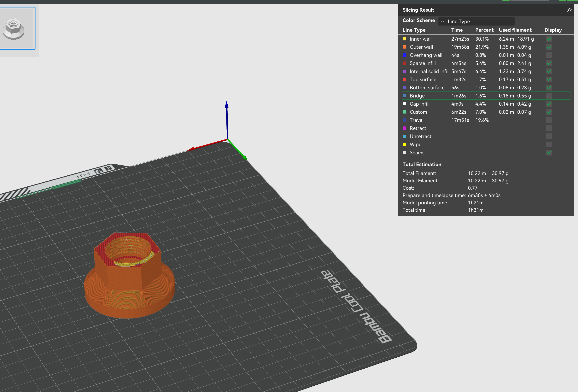Open the Color Scheme Line Type dropdown
The width and height of the screenshot is (578, 392).
coord(476,21)
